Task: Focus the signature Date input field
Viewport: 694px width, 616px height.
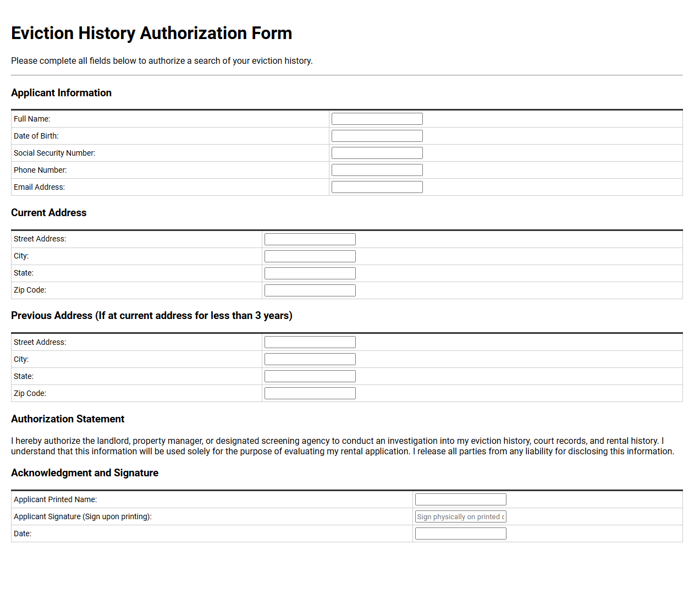Action: click(x=461, y=533)
